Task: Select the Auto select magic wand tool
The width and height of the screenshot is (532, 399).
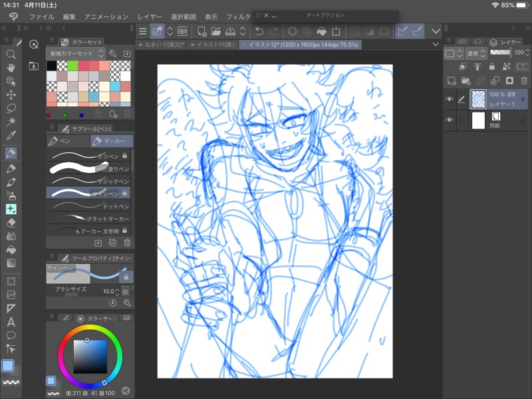Action: point(11,122)
